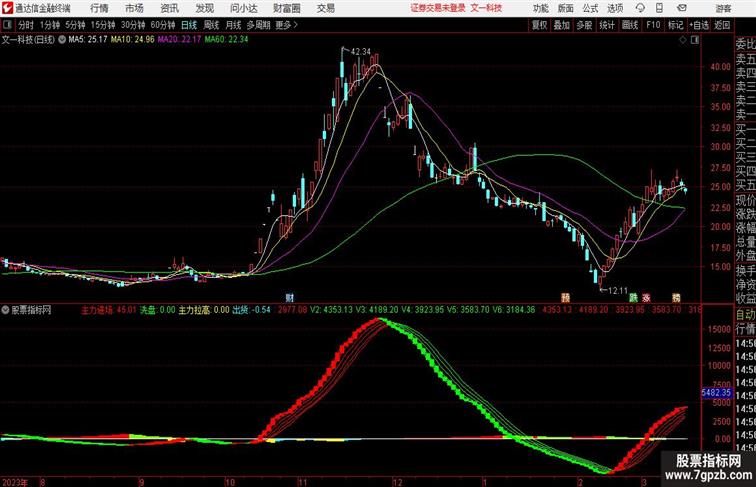Viewport: 756px width, 487px height.
Task: Open the 多周期 multi-period view
Action: [x=258, y=25]
